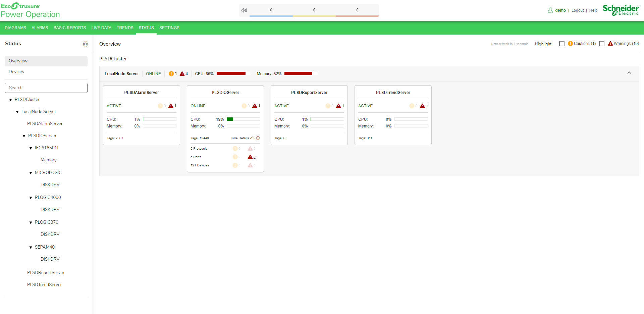
Task: Click the Search input field
Action: click(x=46, y=88)
